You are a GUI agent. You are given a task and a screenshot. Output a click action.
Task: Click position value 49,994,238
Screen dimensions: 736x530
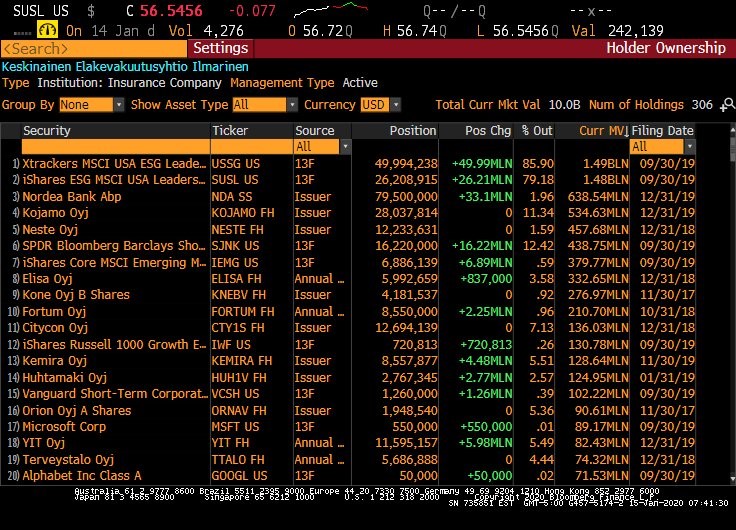(406, 163)
